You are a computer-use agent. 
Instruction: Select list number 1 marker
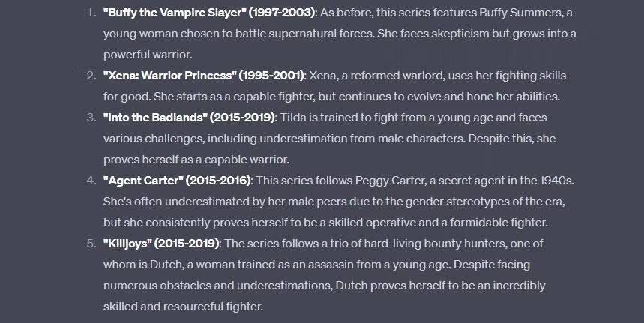coord(91,13)
